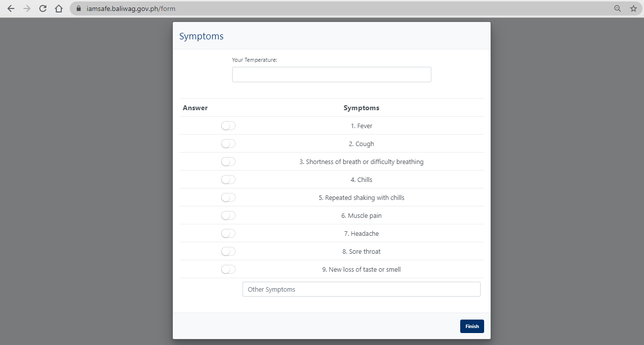Click the Symptoms dialog title
Image resolution: width=644 pixels, height=345 pixels.
pos(201,36)
